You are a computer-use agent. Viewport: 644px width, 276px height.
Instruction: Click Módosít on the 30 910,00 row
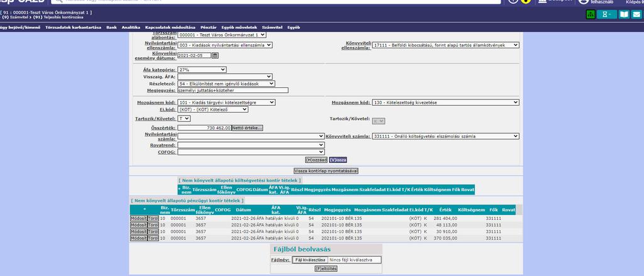tap(138, 231)
